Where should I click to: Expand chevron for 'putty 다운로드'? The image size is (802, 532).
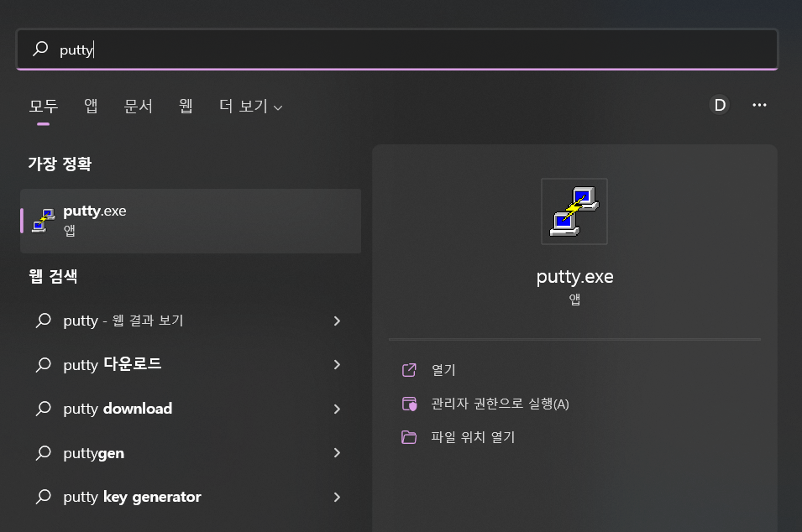[x=337, y=364]
